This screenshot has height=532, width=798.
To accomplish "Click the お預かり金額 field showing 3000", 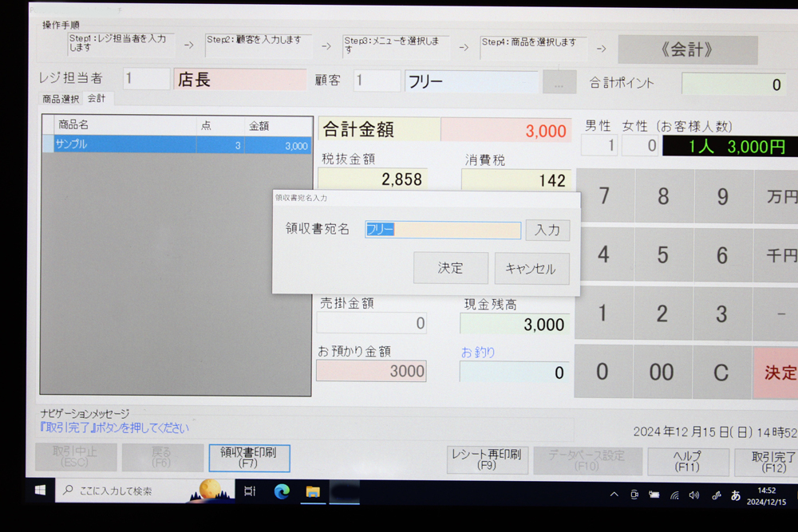I will tap(371, 371).
